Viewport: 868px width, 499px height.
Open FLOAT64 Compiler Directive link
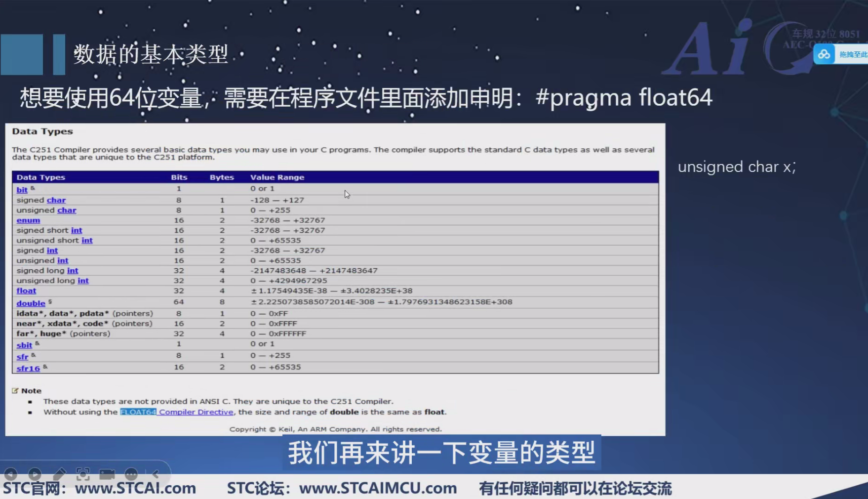(177, 412)
